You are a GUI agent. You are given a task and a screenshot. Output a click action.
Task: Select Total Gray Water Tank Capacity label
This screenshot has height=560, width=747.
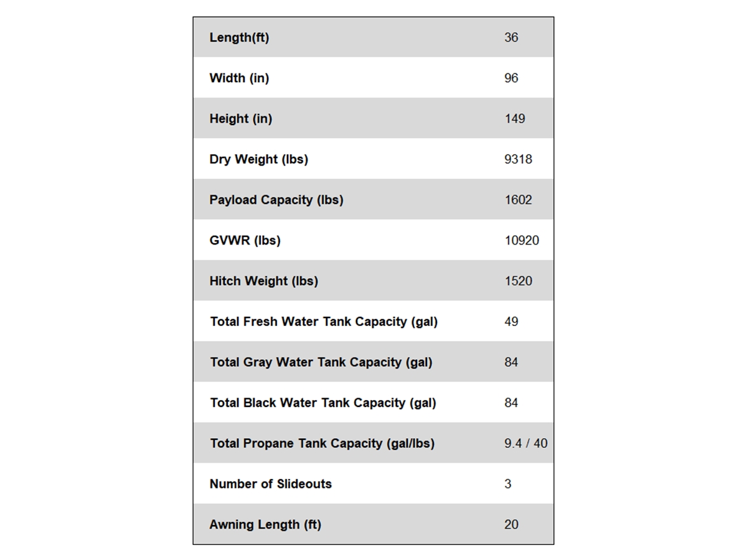click(321, 362)
